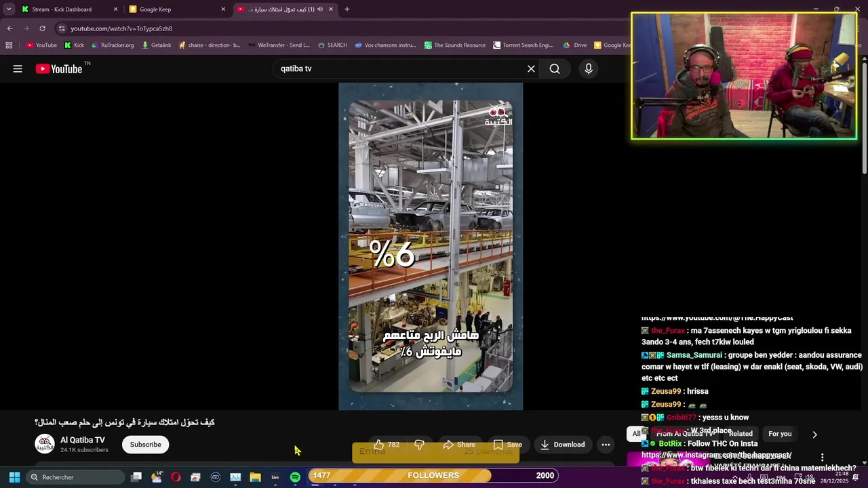Screen dimensions: 868x488
Task: Open WeTransfer bookmark
Action: [x=279, y=45]
